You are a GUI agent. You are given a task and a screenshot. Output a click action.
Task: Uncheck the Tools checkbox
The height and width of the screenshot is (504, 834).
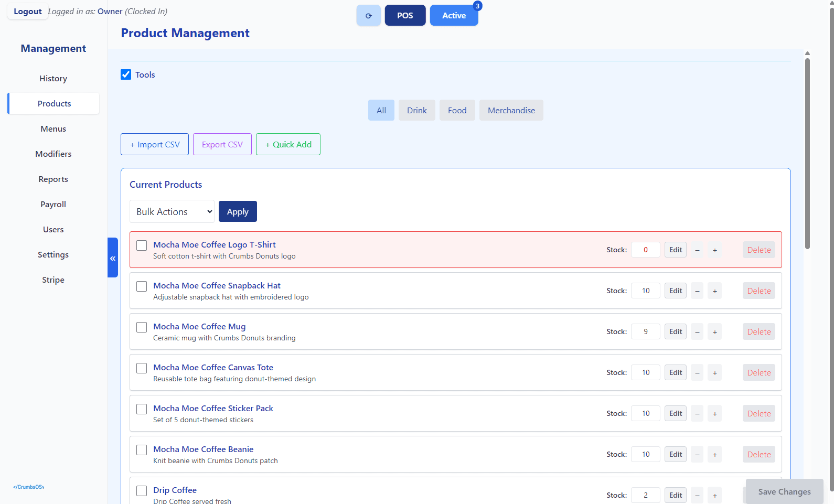click(126, 74)
